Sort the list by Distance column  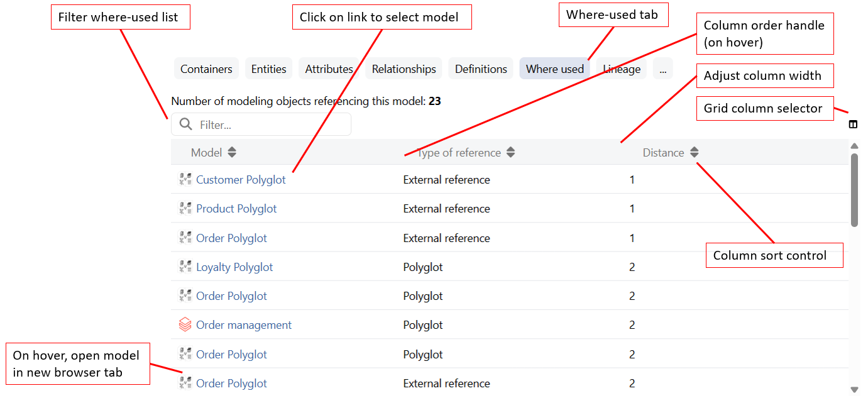[x=694, y=153]
